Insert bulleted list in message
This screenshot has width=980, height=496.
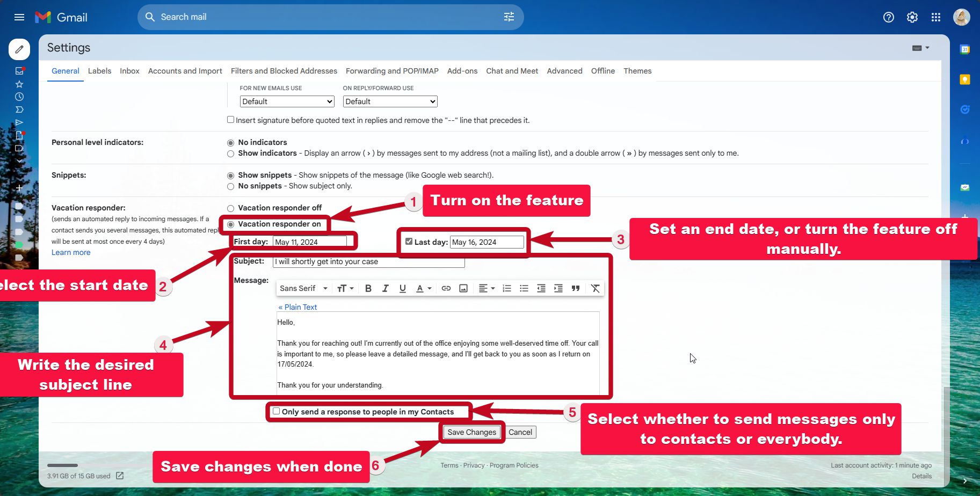(x=524, y=288)
